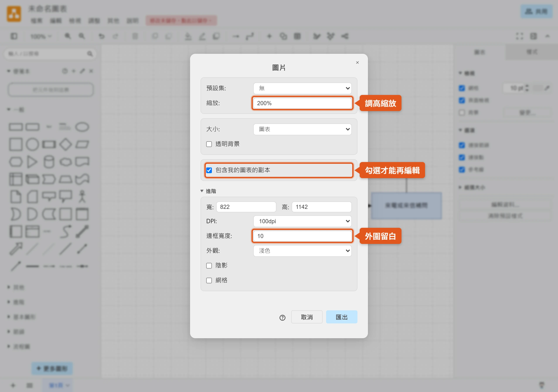The height and width of the screenshot is (392, 558).
Task: Click the table icon in toolbar
Action: coord(297,36)
